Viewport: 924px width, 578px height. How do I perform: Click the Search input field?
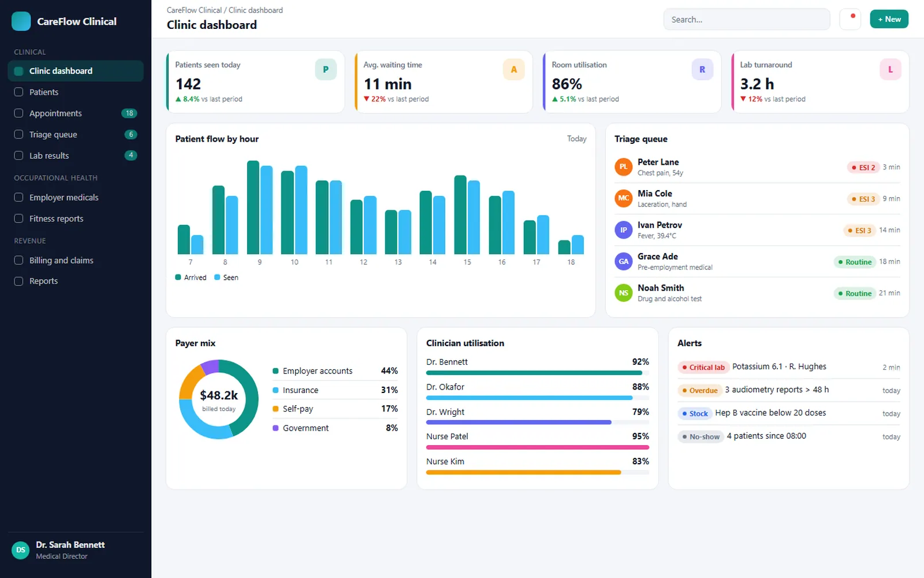pyautogui.click(x=747, y=20)
